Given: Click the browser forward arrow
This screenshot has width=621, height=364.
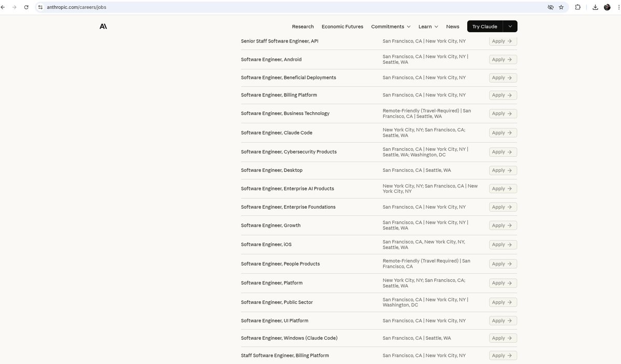Looking at the screenshot, I should point(15,7).
